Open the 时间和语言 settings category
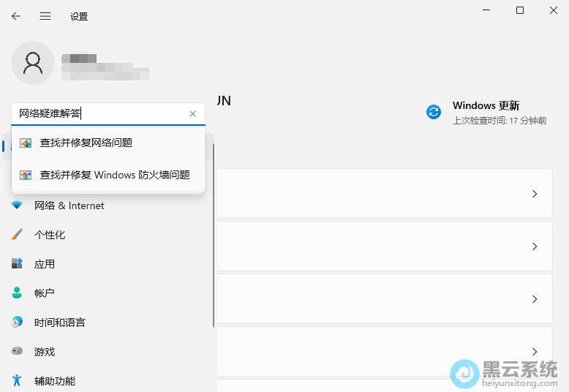This screenshot has width=569, height=392. (x=59, y=323)
